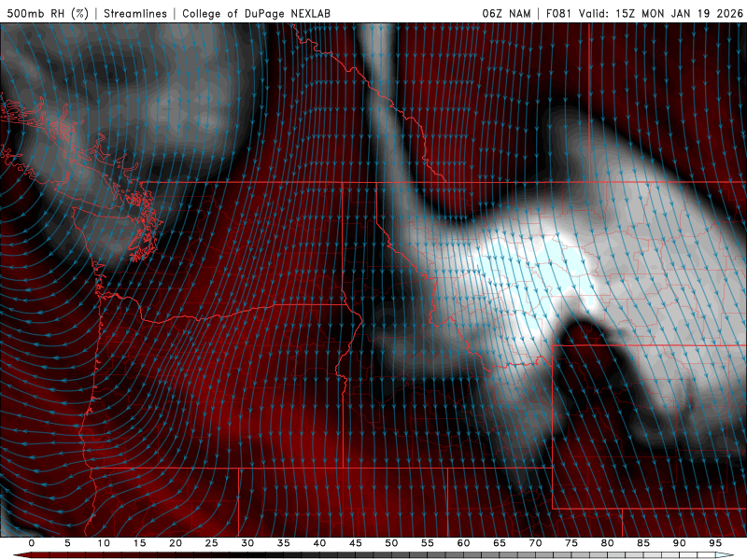Image resolution: width=747 pixels, height=560 pixels.
Task: Click the '06Z NAM' model run label
Action: tap(506, 13)
